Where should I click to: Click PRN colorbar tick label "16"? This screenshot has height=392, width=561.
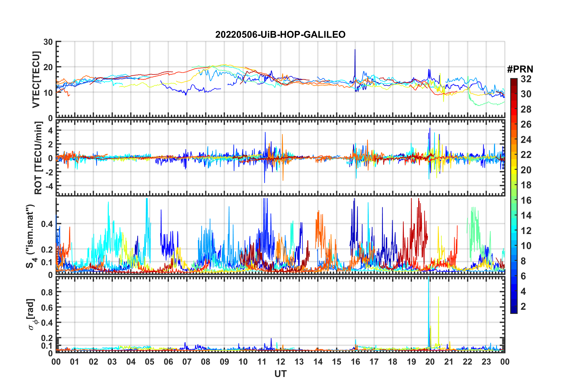tap(526, 200)
